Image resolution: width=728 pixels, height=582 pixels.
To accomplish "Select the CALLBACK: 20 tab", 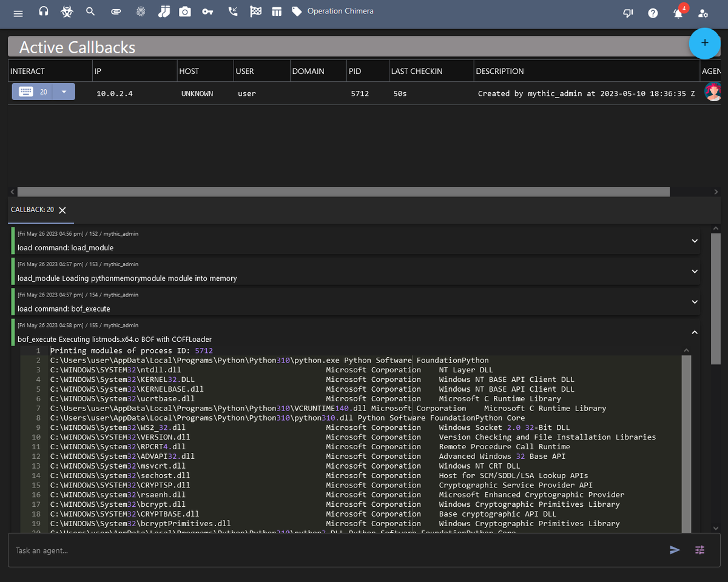I will (32, 210).
